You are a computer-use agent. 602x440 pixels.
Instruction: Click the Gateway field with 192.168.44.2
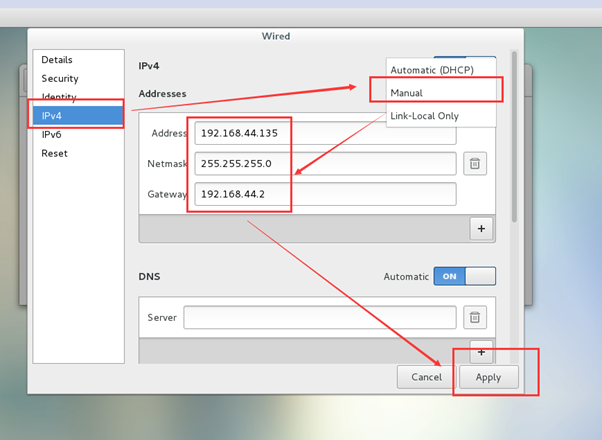[325, 194]
